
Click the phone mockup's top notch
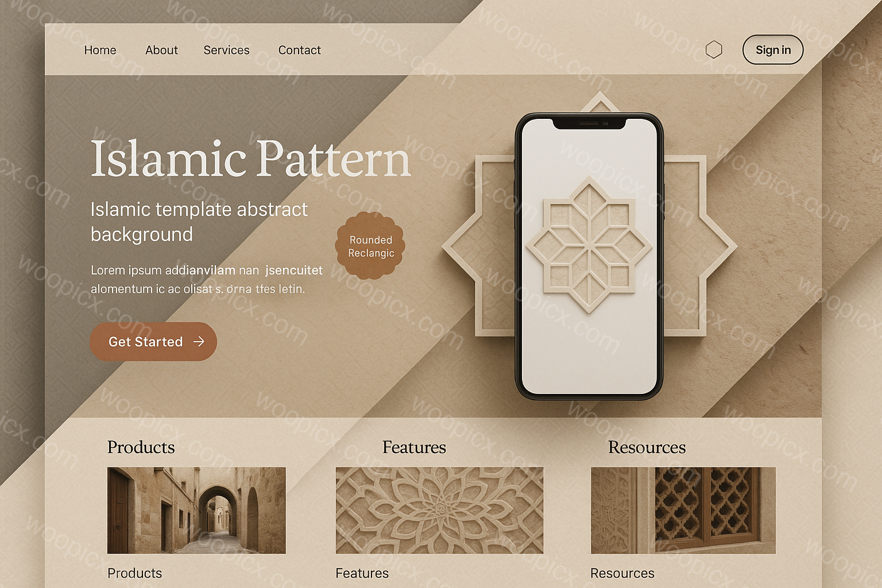pos(589,123)
